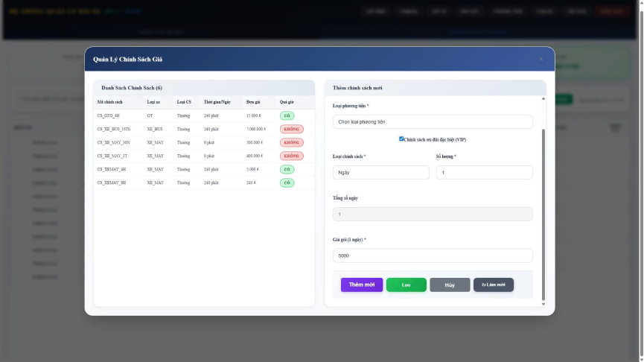Click the Hủy cancel button
Image resolution: width=644 pixels, height=362 pixels.
[450, 285]
